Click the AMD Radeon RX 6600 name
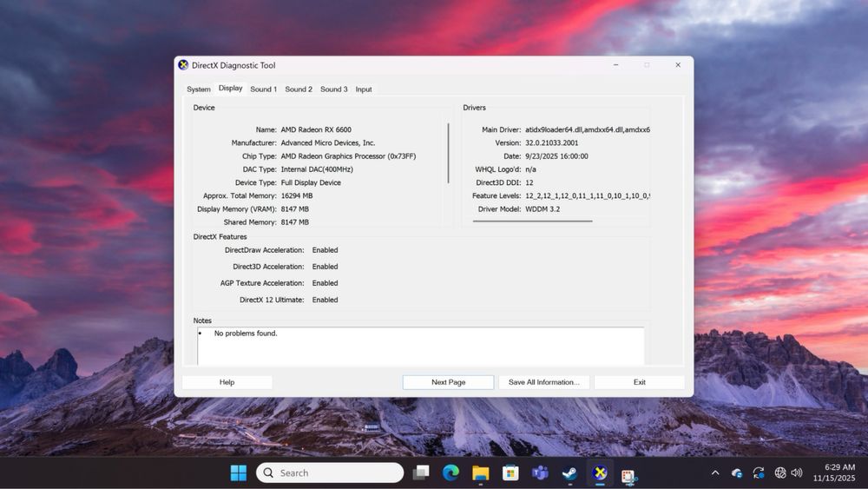Viewport: 868px width, 489px height. (316, 129)
